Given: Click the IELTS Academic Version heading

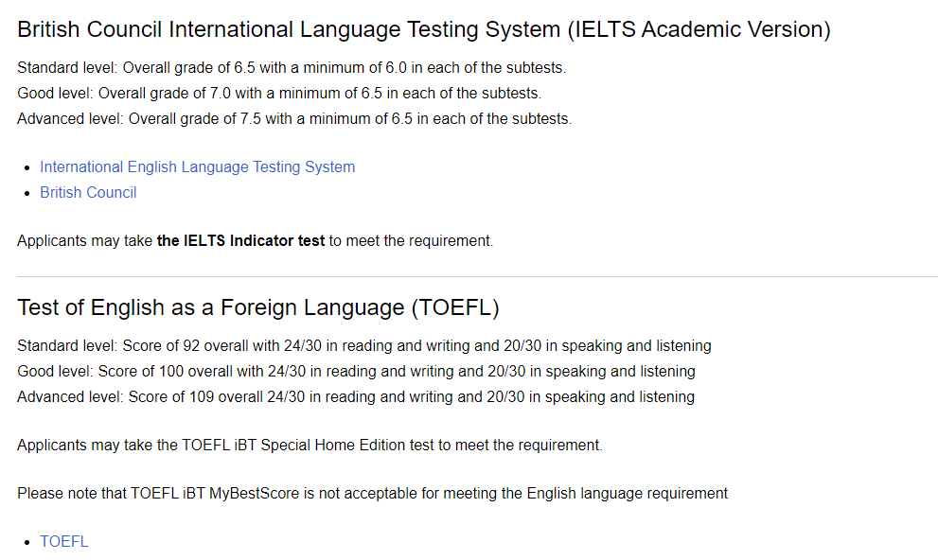Looking at the screenshot, I should 423,29.
